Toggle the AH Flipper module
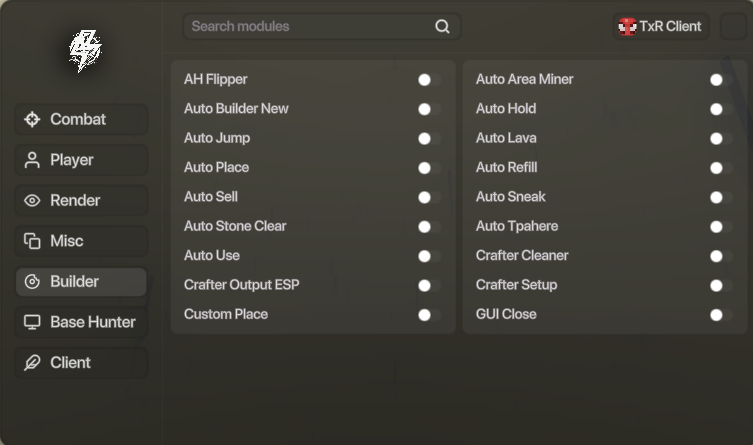 coord(429,80)
